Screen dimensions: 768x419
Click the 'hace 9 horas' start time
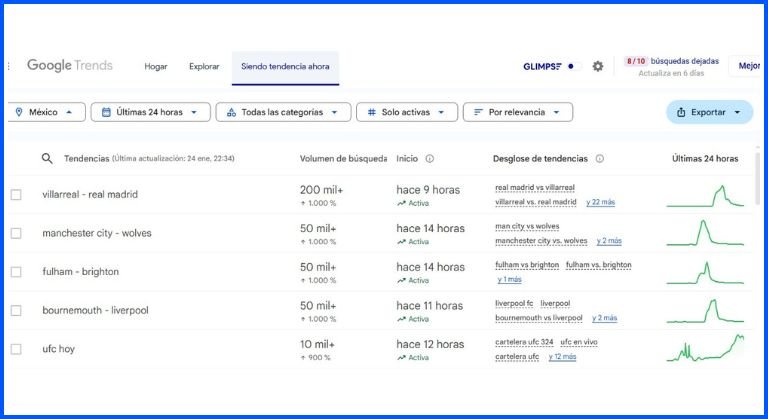pos(428,190)
